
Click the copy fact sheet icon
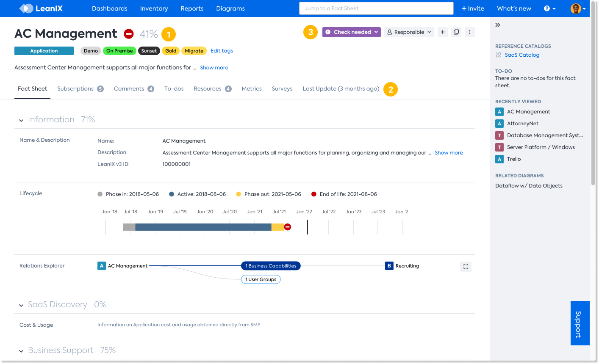pyautogui.click(x=456, y=32)
